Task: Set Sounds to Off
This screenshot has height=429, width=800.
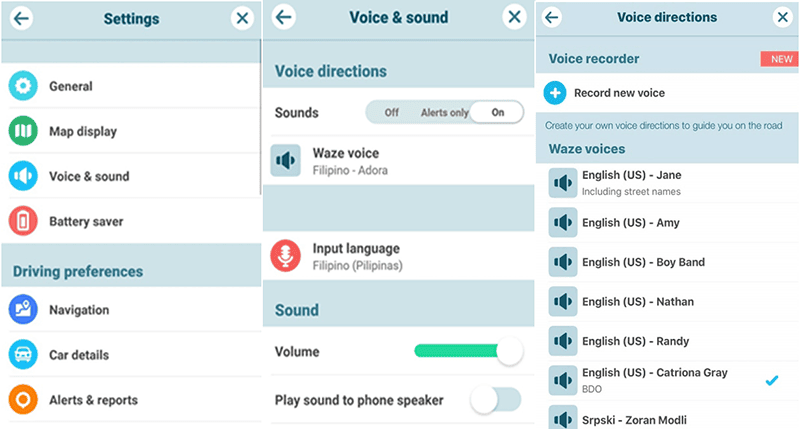Action: [x=391, y=112]
